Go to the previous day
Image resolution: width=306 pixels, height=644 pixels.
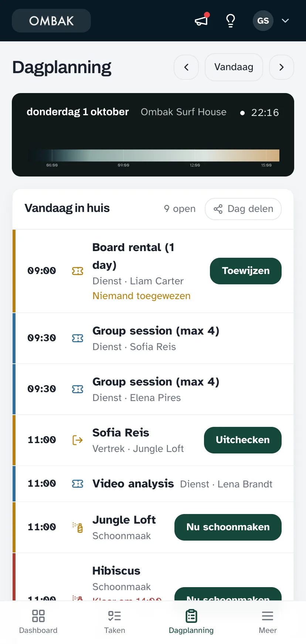coord(186,67)
